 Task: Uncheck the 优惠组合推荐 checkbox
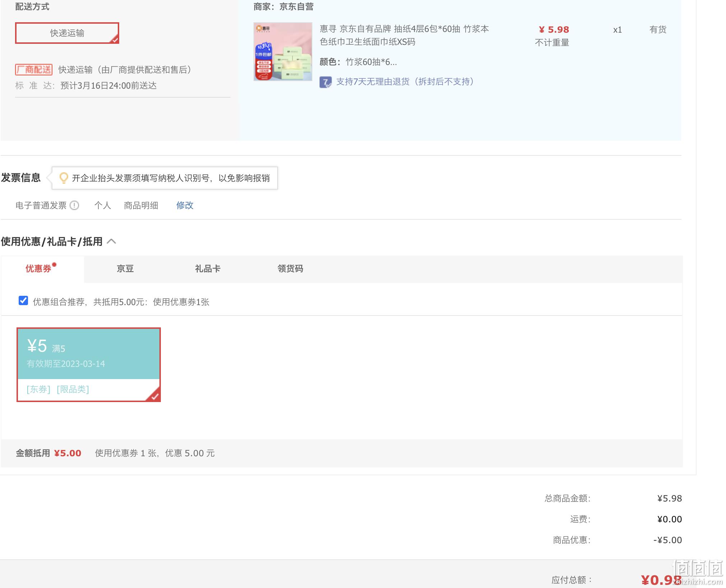(x=23, y=300)
